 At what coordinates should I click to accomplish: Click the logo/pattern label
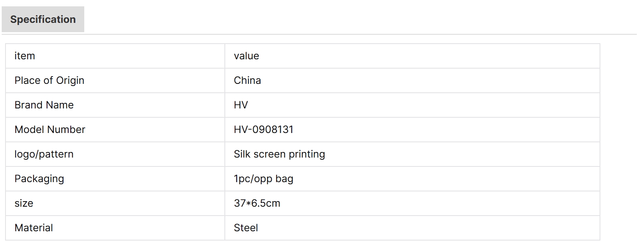tap(44, 154)
